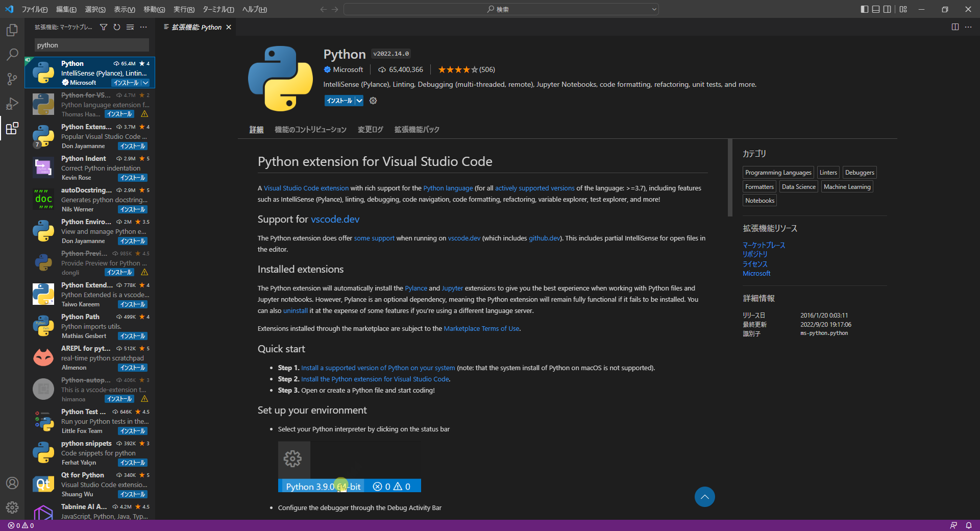Click the Data Science category tag

[798, 187]
